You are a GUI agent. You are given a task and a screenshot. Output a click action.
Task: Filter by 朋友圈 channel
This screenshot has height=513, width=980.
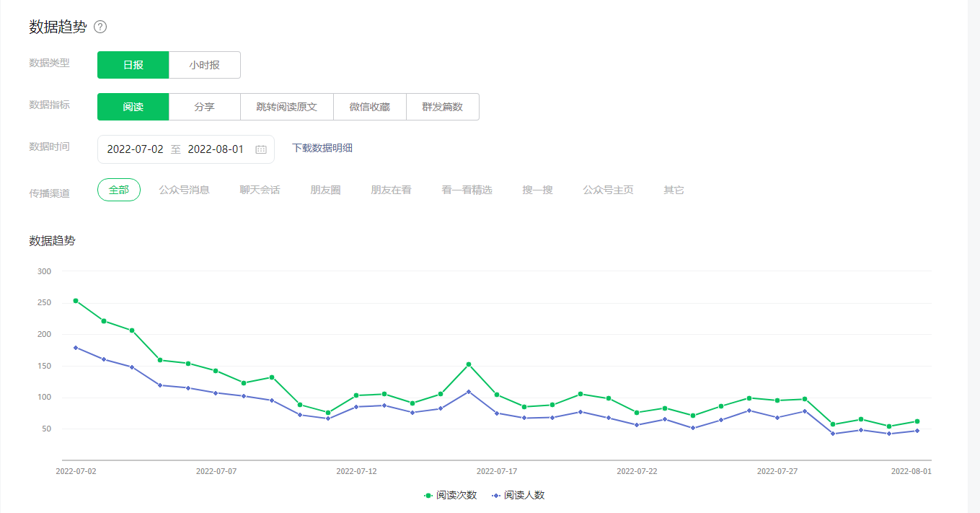pyautogui.click(x=326, y=190)
